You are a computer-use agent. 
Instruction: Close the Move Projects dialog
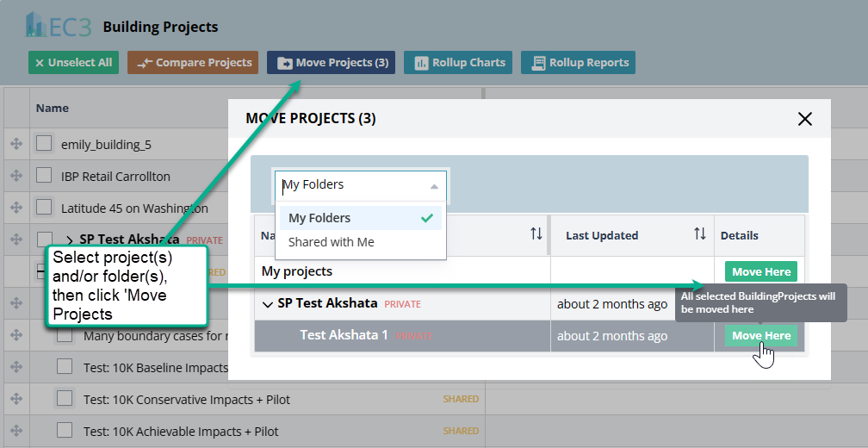pyautogui.click(x=804, y=119)
